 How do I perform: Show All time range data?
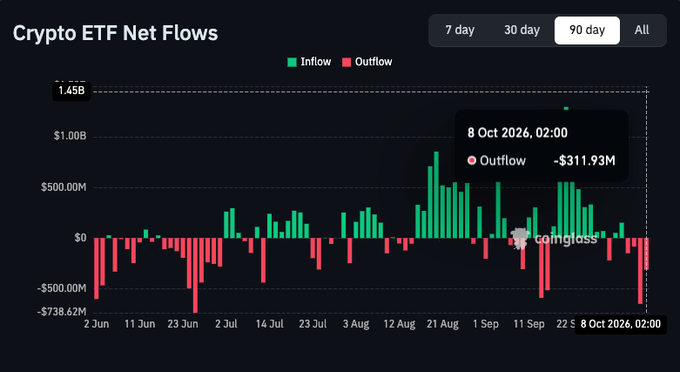pyautogui.click(x=642, y=30)
